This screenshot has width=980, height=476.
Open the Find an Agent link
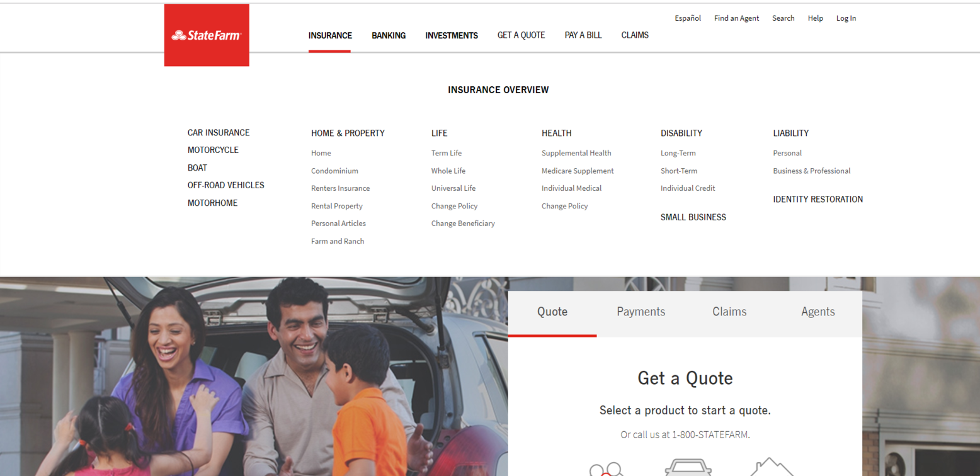click(736, 18)
